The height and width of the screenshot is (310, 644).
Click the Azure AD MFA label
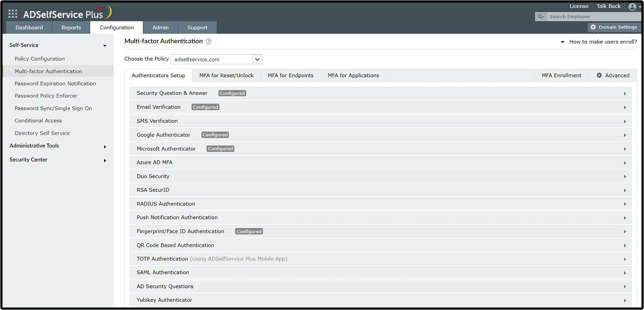154,163
